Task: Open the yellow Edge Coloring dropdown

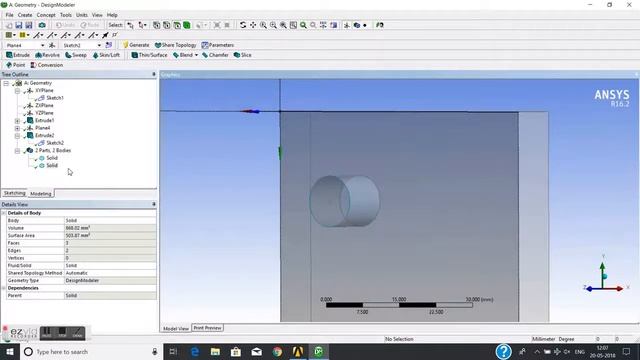Action: coord(24,35)
